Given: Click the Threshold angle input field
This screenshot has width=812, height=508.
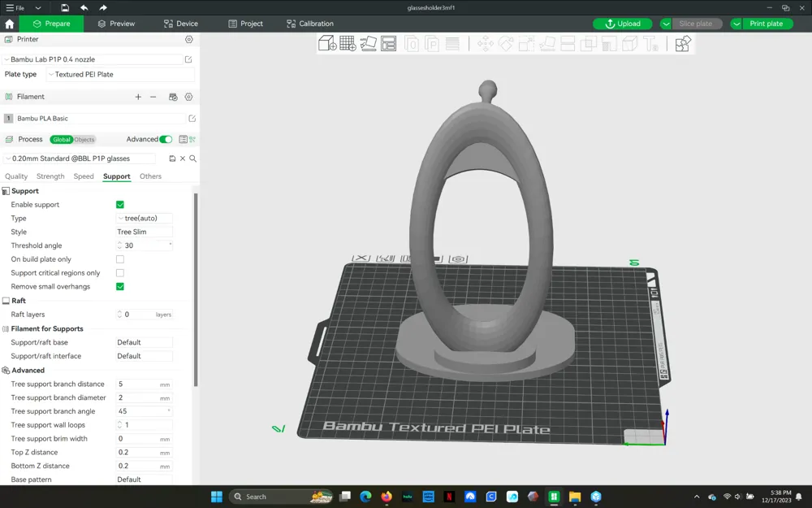Looking at the screenshot, I should [145, 245].
